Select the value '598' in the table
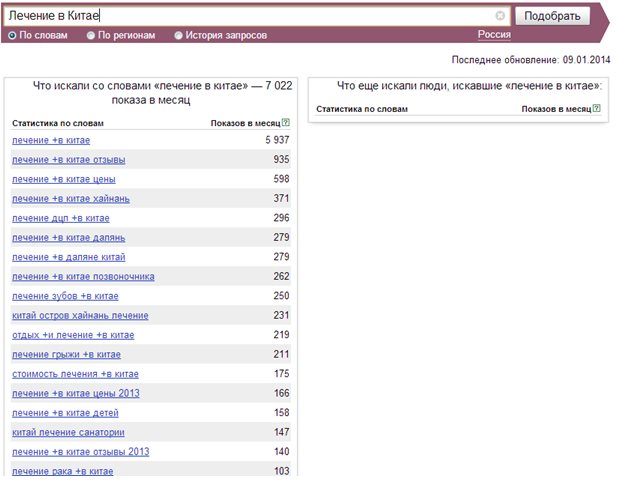Image resolution: width=618 pixels, height=483 pixels. click(281, 179)
